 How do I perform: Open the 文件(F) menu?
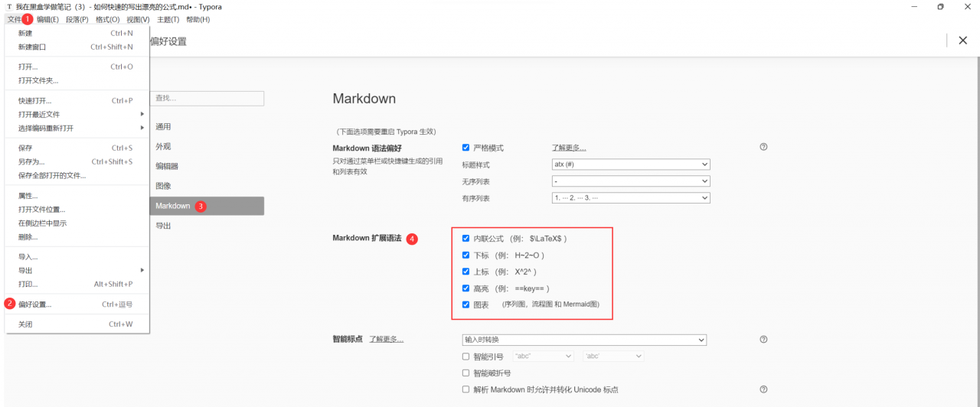click(15, 19)
